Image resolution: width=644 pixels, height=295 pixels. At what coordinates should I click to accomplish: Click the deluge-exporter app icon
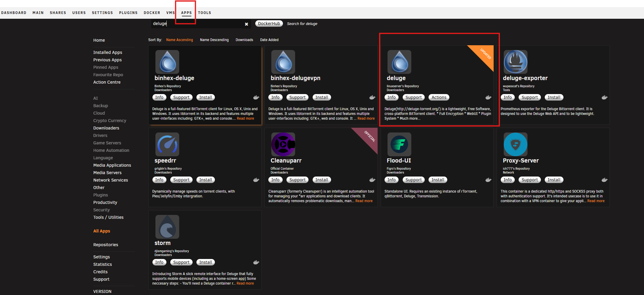tap(516, 62)
